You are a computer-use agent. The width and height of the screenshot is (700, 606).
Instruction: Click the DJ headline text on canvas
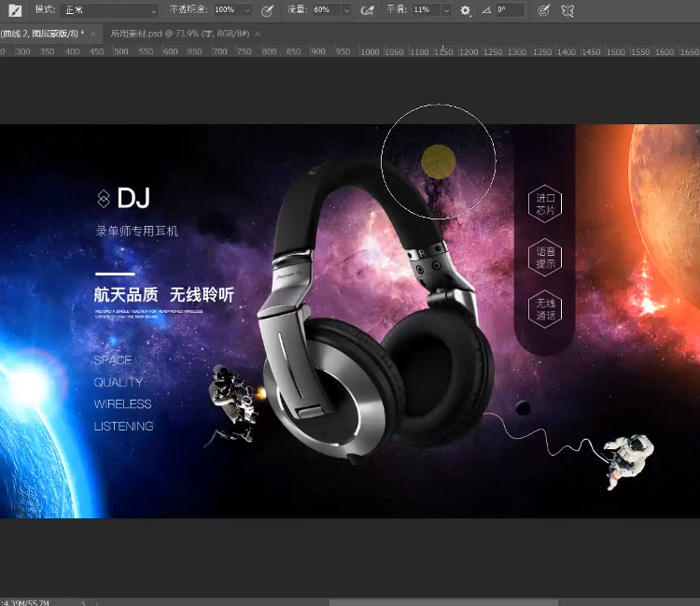[133, 198]
